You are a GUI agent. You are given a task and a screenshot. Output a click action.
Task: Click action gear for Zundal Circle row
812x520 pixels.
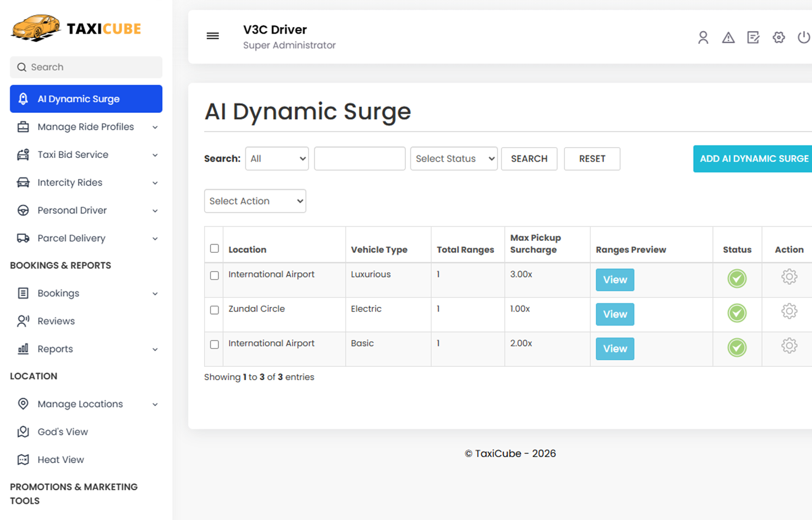(789, 311)
